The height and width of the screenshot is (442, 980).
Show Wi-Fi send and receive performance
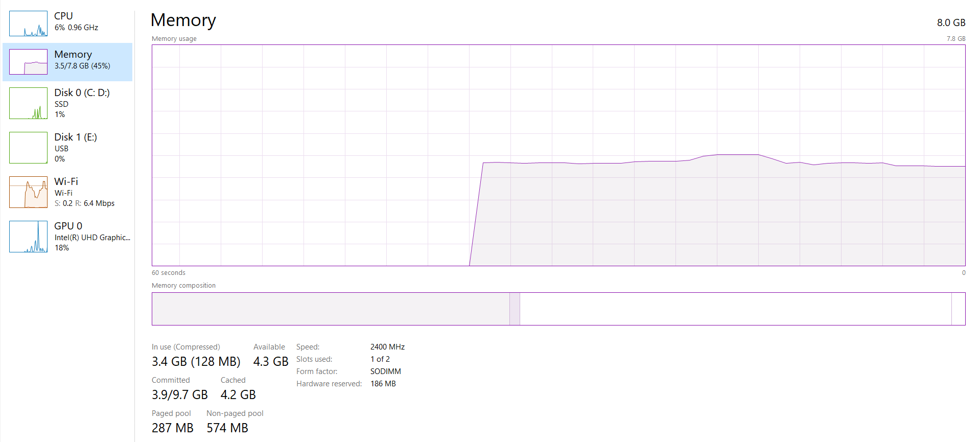[84, 192]
